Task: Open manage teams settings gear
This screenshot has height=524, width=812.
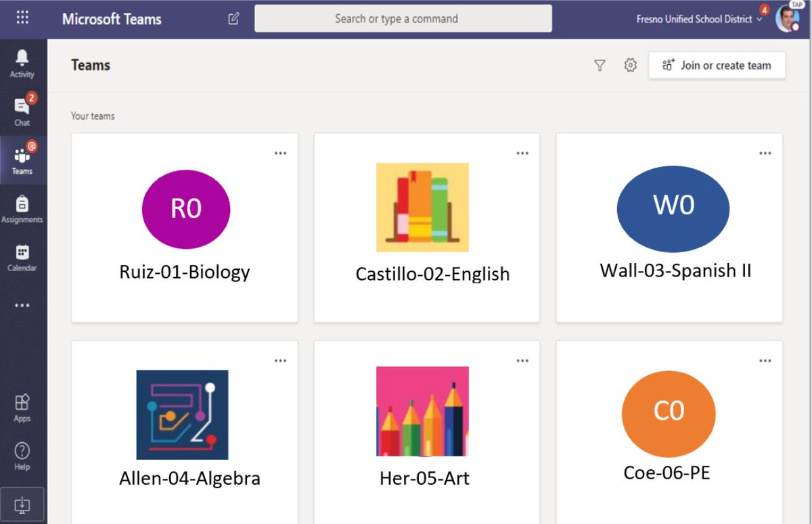Action: pyautogui.click(x=631, y=66)
